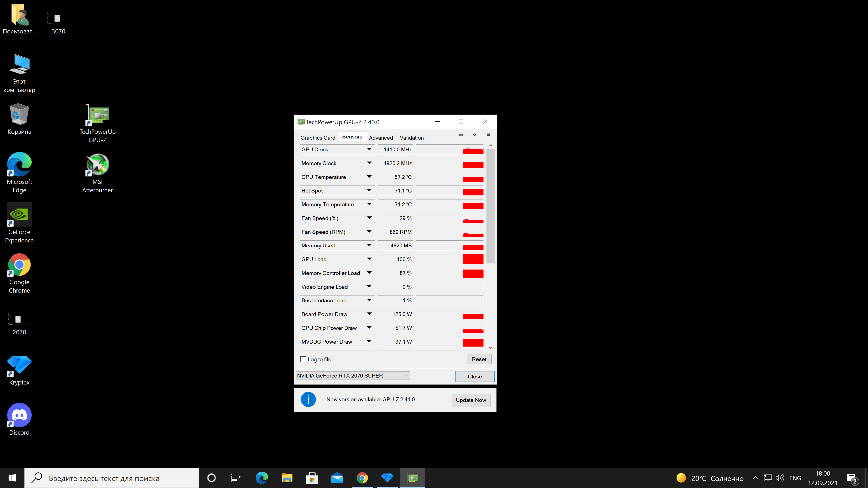Viewport: 868px width, 488px height.
Task: Click the Windows Start button
Action: click(x=12, y=478)
